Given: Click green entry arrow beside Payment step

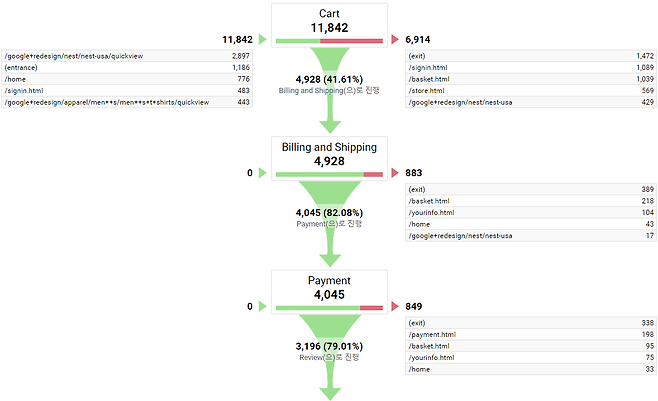Looking at the screenshot, I should (x=263, y=307).
